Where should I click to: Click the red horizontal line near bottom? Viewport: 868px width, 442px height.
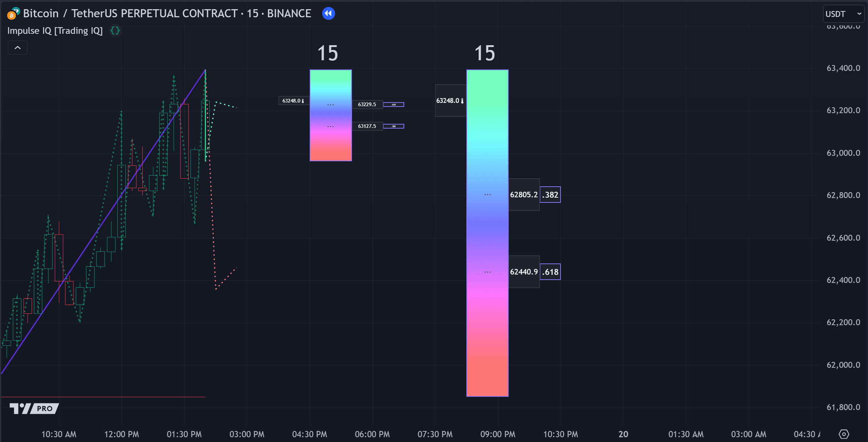(x=103, y=397)
